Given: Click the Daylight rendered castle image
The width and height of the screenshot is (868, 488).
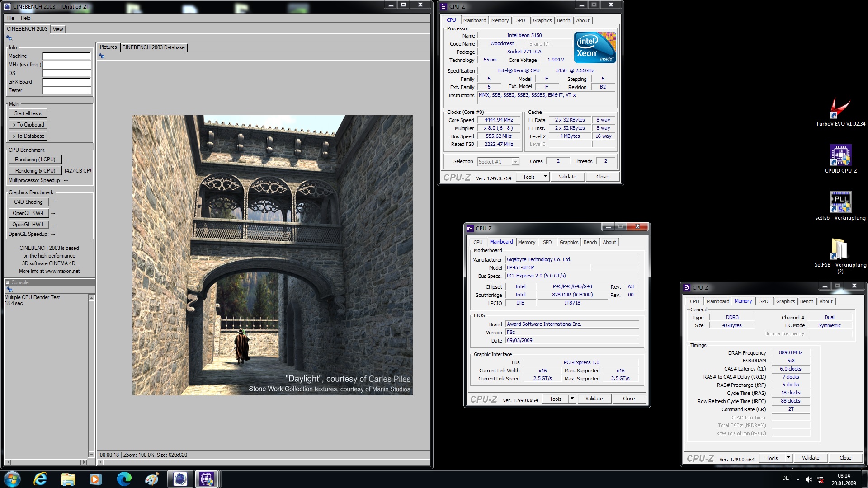Looking at the screenshot, I should pos(273,255).
